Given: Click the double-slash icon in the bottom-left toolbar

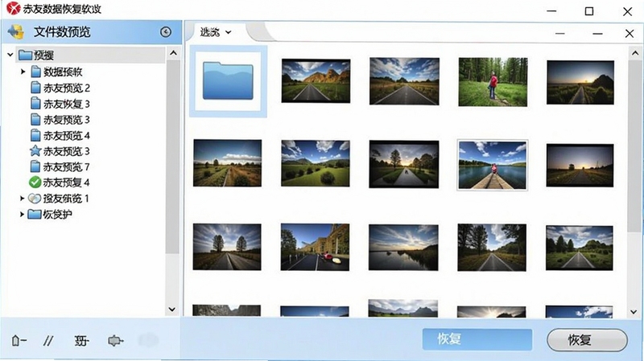Looking at the screenshot, I should click(x=48, y=340).
